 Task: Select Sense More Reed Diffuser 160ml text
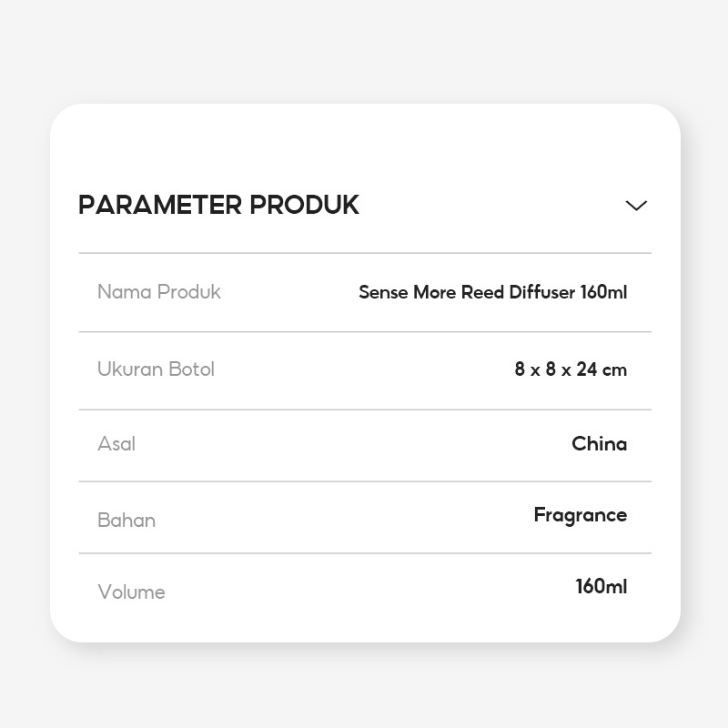[492, 292]
